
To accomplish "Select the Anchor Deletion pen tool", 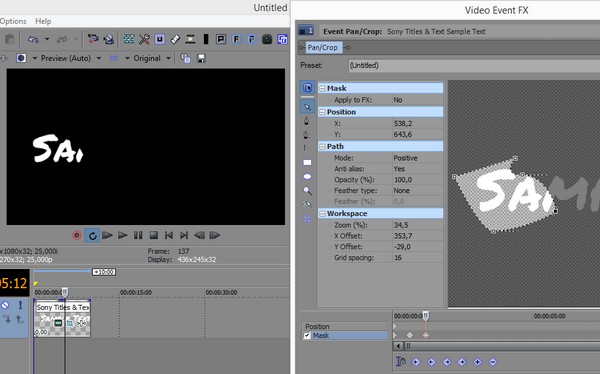I will pyautogui.click(x=306, y=135).
